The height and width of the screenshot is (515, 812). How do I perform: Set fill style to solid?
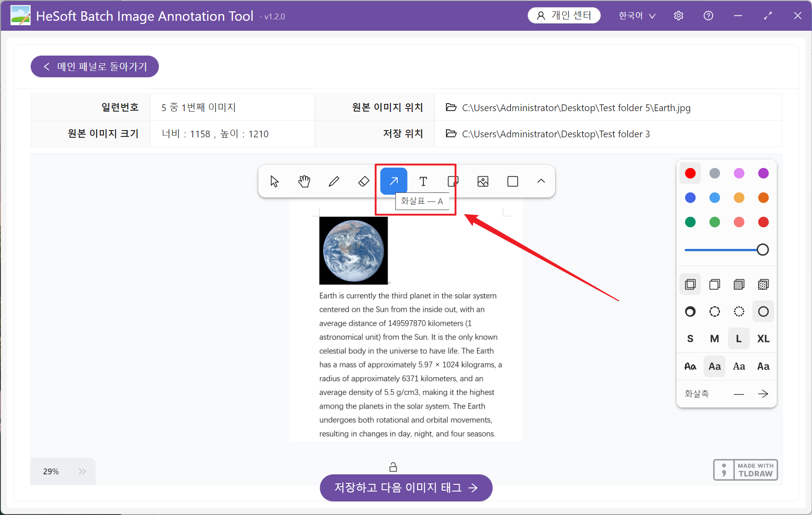tap(739, 284)
